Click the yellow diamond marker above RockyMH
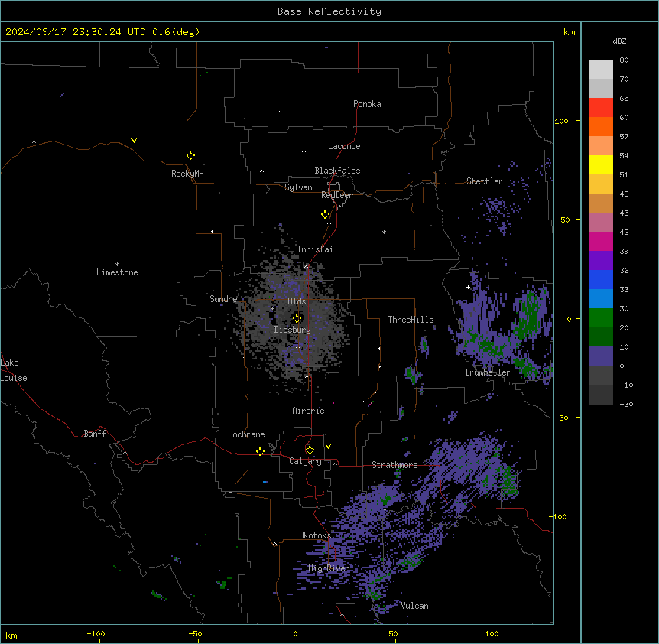Viewport: 659px width, 644px height. pos(191,156)
